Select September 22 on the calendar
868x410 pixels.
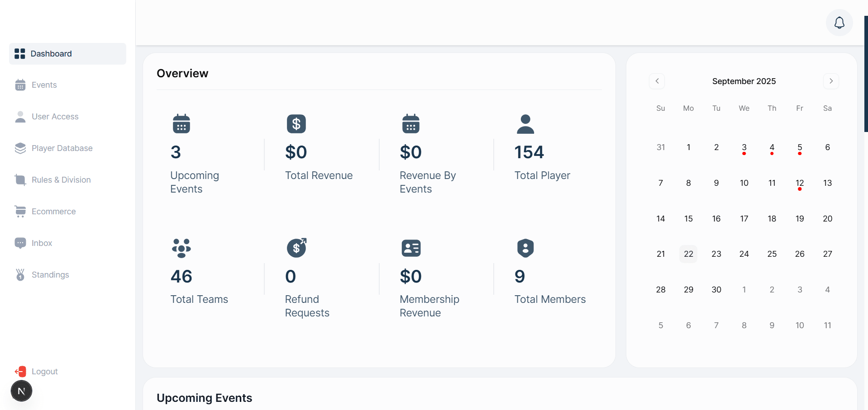[x=688, y=254]
